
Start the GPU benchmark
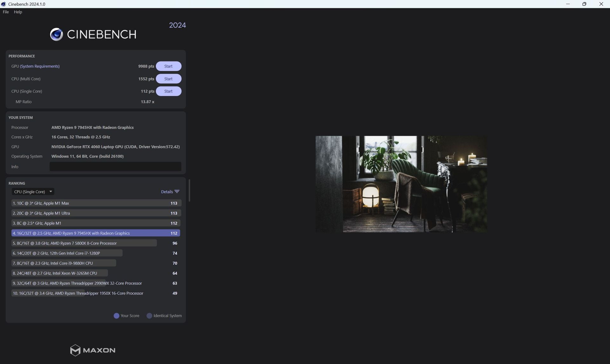[x=168, y=66]
